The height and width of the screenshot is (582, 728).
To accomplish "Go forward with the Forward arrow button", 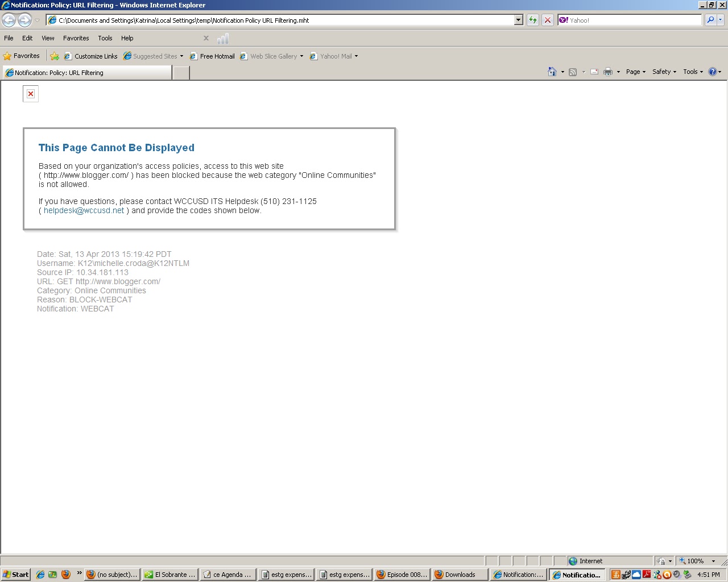I will click(24, 20).
